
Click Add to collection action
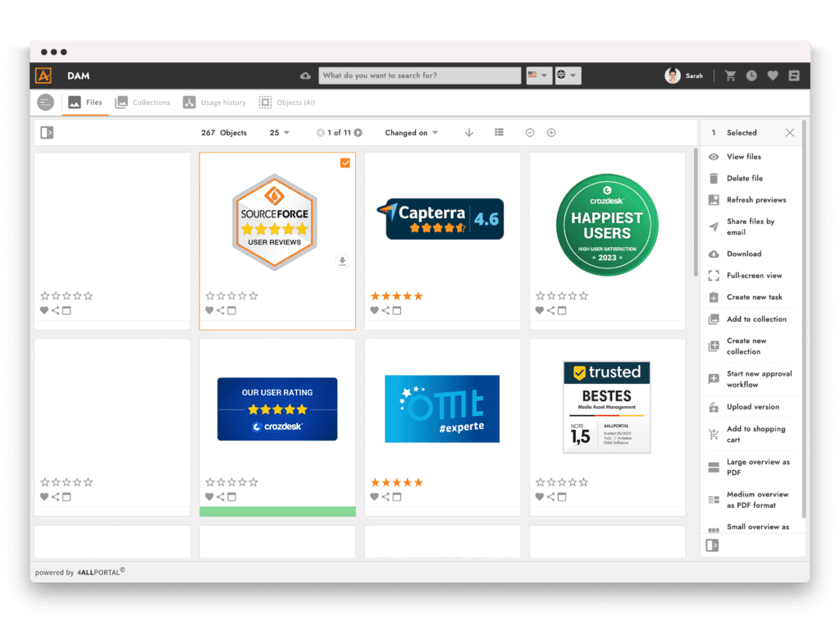tap(756, 319)
